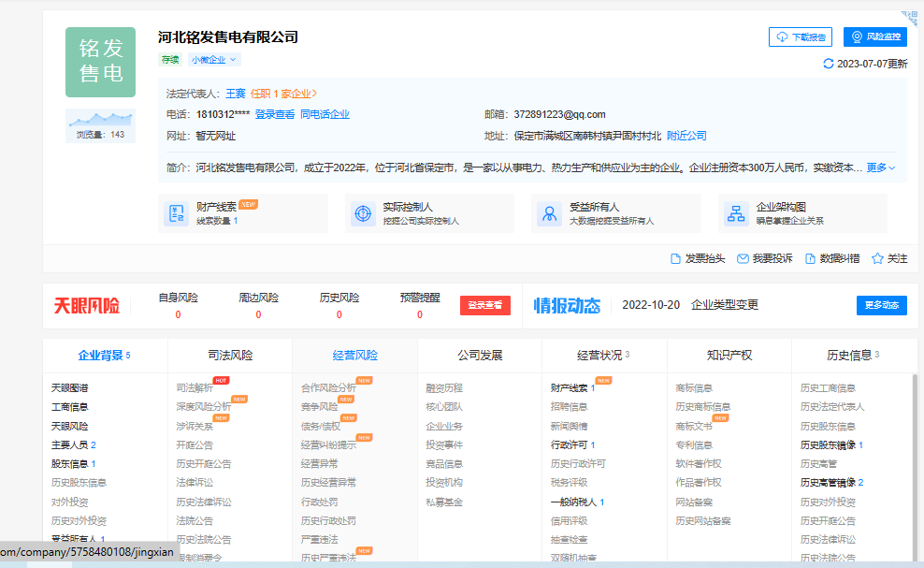Click the 数据纠错 icon
This screenshot has height=568, width=924.
(810, 259)
